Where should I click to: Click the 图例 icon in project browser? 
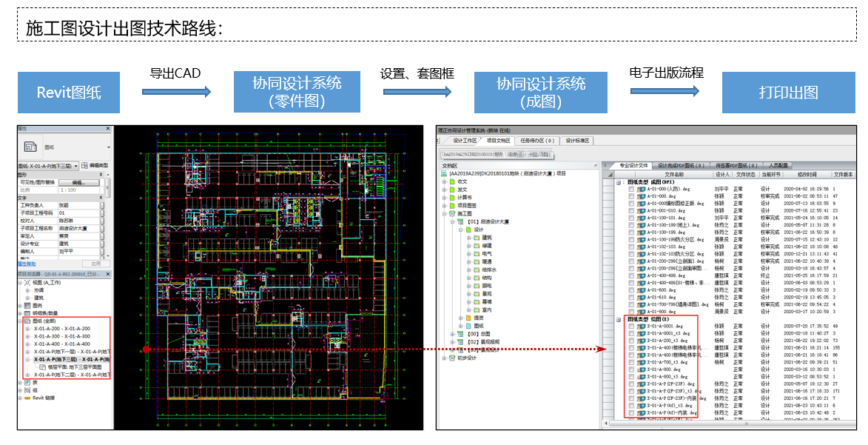click(x=27, y=305)
